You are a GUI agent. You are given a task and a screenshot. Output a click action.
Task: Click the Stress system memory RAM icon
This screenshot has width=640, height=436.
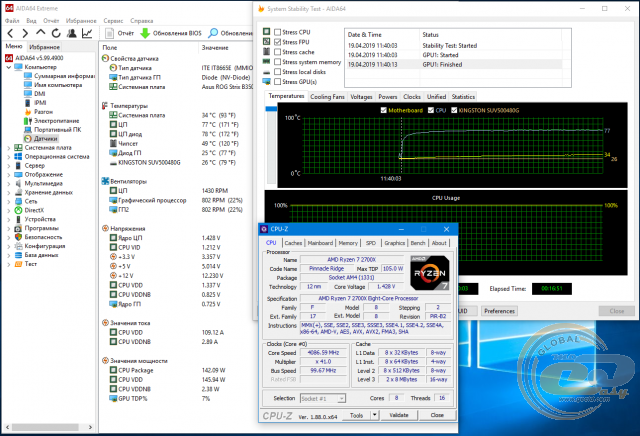(x=267, y=61)
